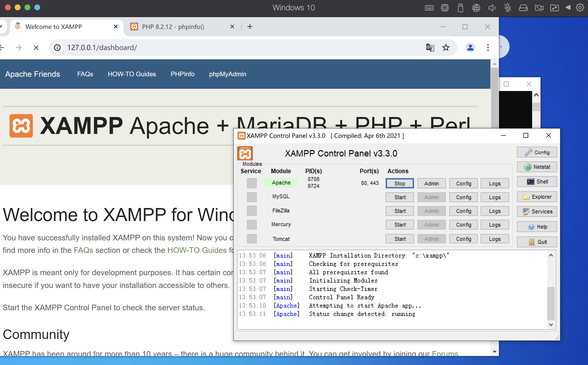Open the Chrome profile avatar

click(470, 48)
